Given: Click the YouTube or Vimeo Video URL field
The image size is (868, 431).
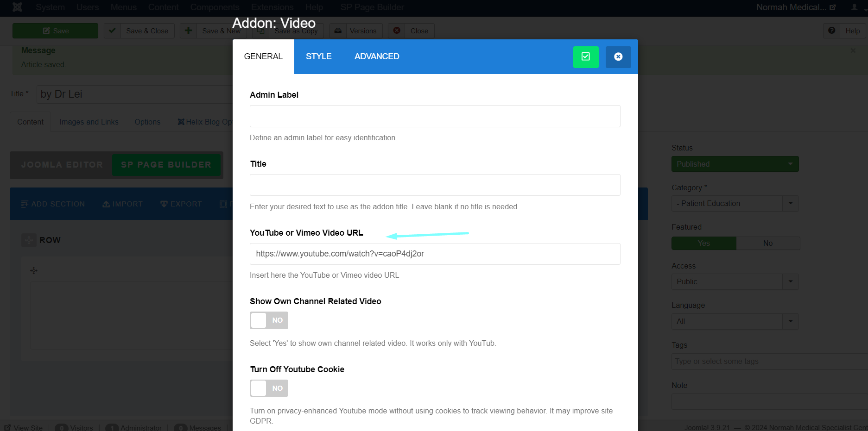Looking at the screenshot, I should click(x=435, y=254).
